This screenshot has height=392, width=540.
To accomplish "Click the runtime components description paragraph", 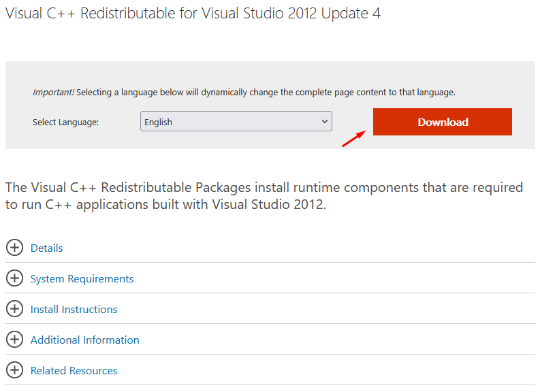I will point(264,195).
